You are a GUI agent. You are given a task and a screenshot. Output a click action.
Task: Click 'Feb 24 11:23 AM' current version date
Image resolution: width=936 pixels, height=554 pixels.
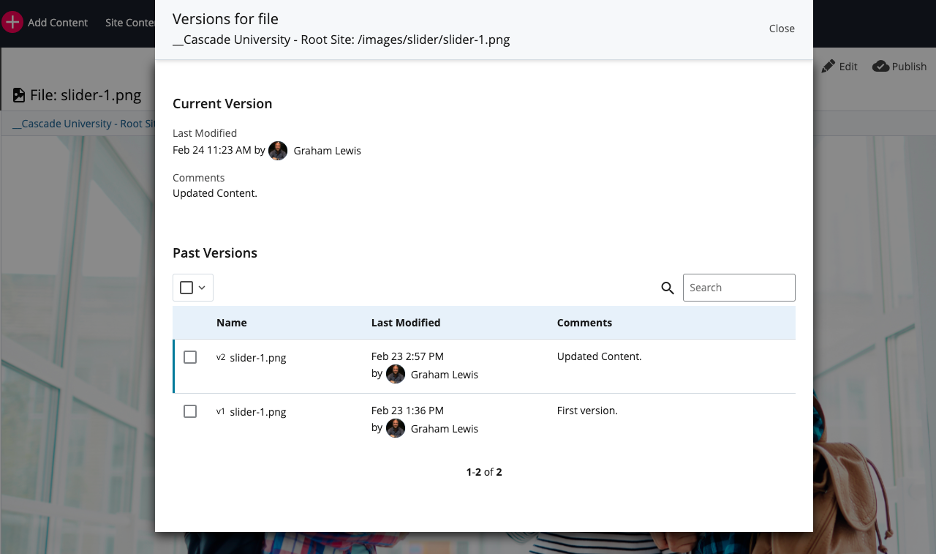tap(212, 150)
